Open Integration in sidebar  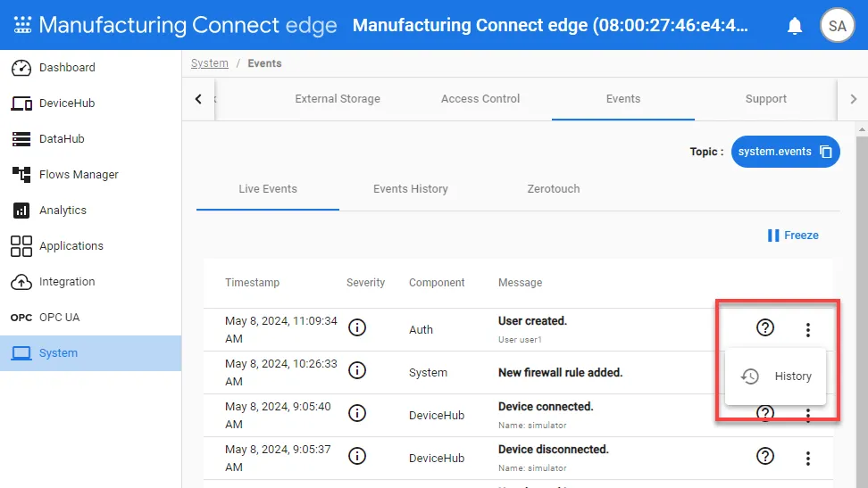tap(91, 282)
